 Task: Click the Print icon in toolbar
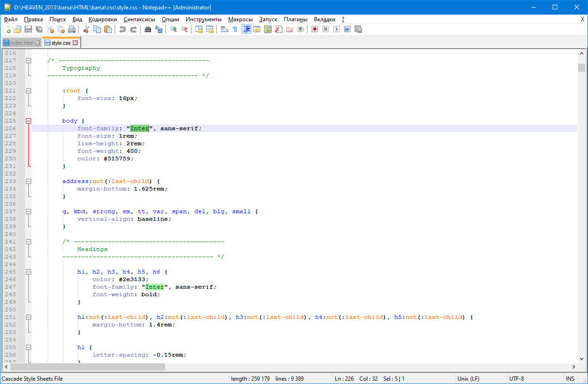(72, 29)
